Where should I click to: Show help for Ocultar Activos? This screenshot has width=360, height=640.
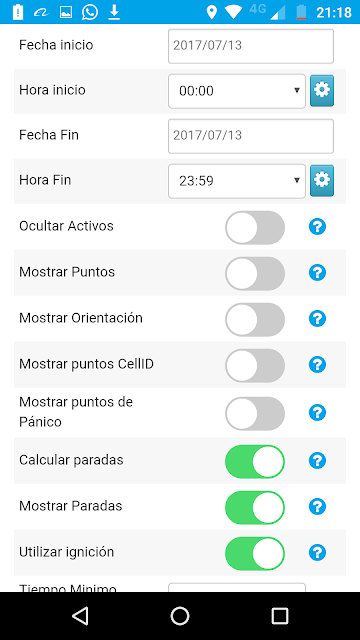[317, 226]
